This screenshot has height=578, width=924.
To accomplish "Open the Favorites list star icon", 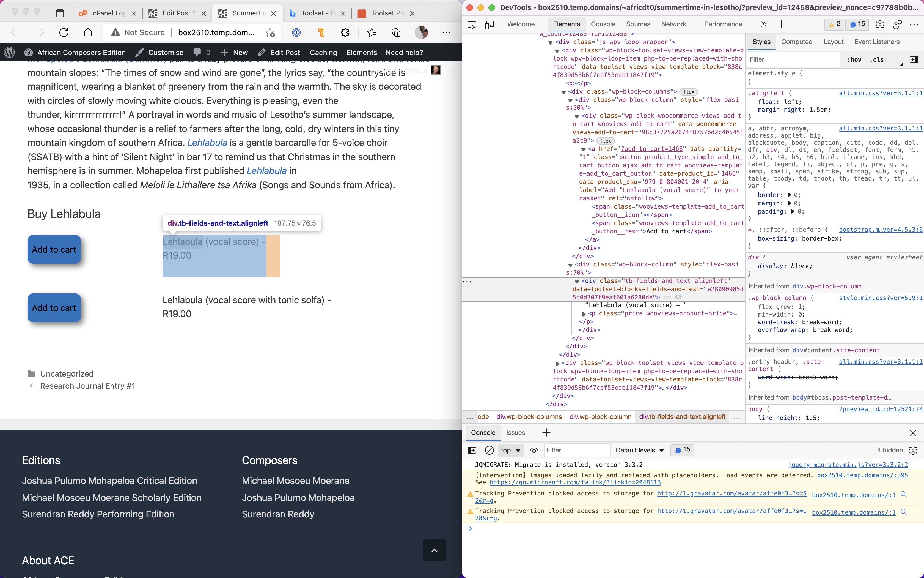I will click(372, 32).
